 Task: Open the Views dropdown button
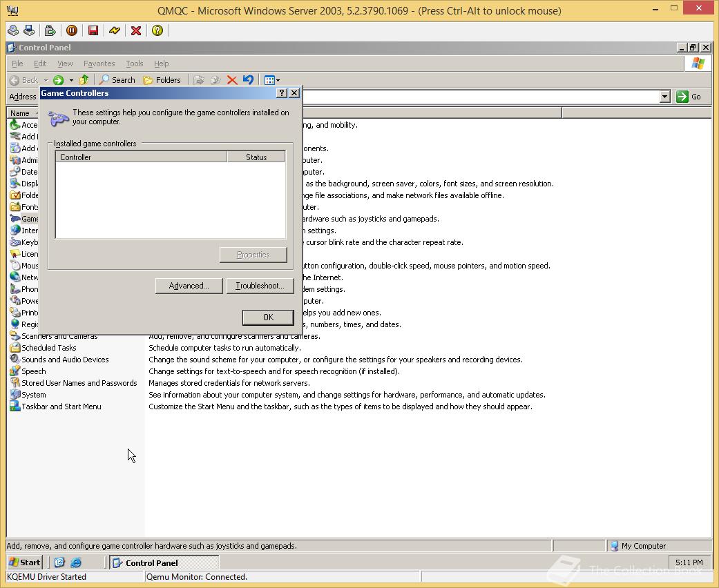point(272,80)
